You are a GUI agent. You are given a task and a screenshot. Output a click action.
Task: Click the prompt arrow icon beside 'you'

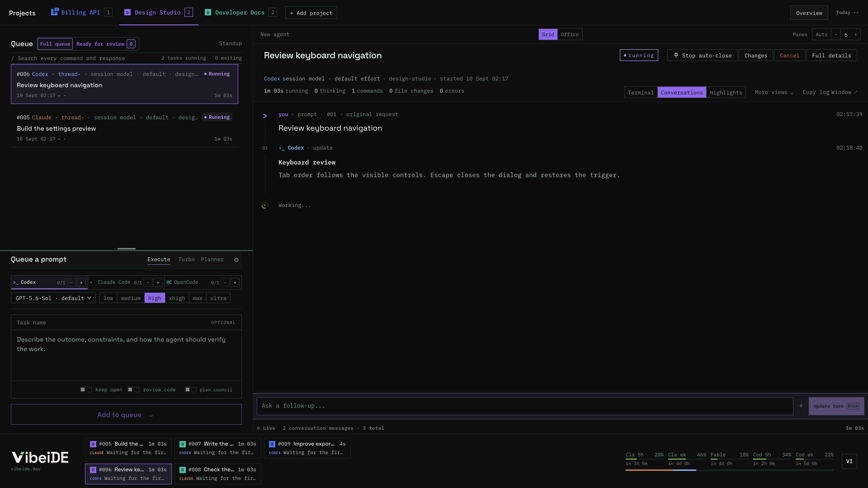coord(265,116)
